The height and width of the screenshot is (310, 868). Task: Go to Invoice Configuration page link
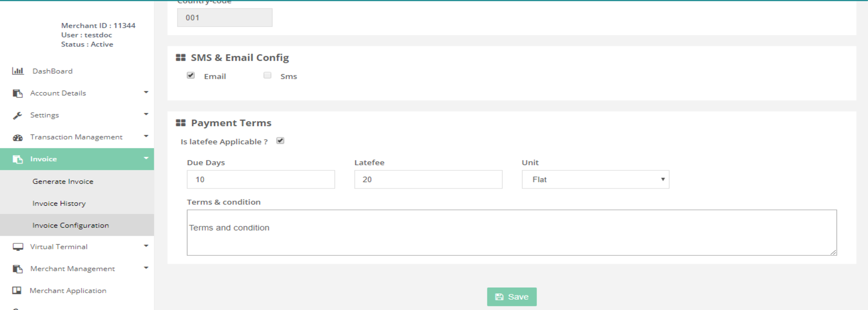pyautogui.click(x=71, y=225)
